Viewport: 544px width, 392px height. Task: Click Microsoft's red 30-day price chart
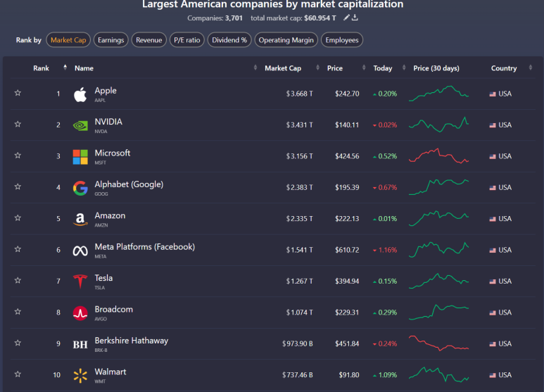[x=439, y=156]
